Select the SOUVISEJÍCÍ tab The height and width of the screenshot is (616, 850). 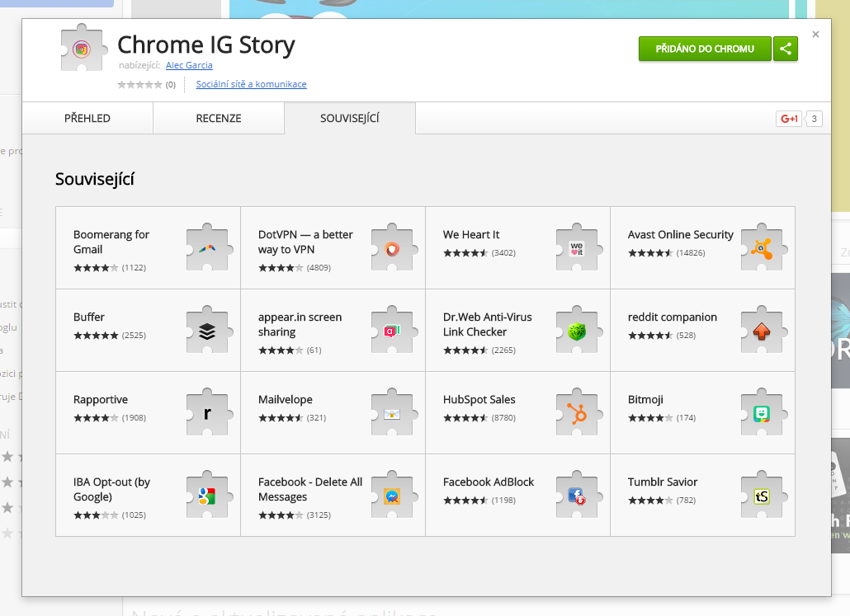click(x=350, y=118)
